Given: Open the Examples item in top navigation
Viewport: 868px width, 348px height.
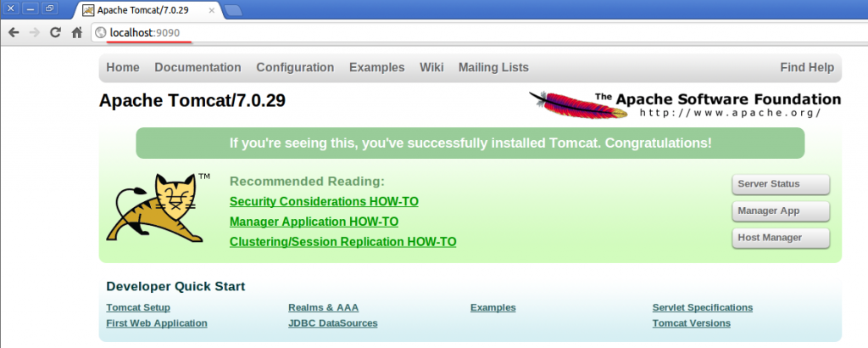Looking at the screenshot, I should point(377,68).
